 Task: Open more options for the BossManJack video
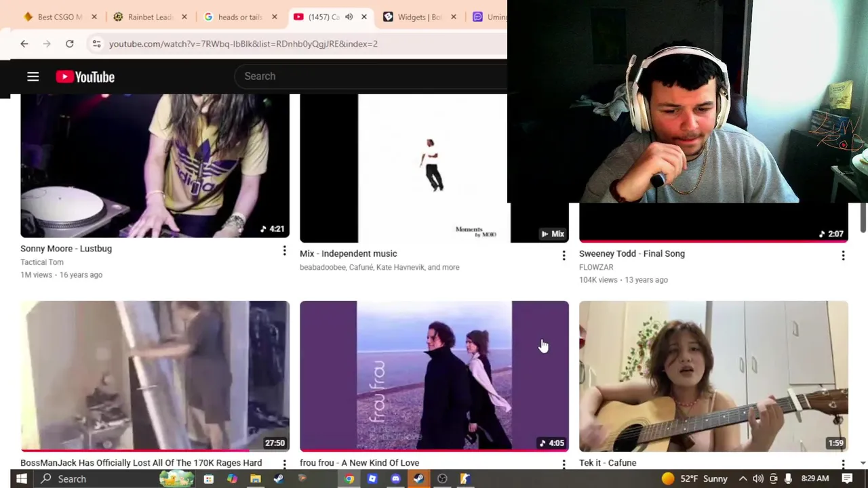pyautogui.click(x=284, y=464)
